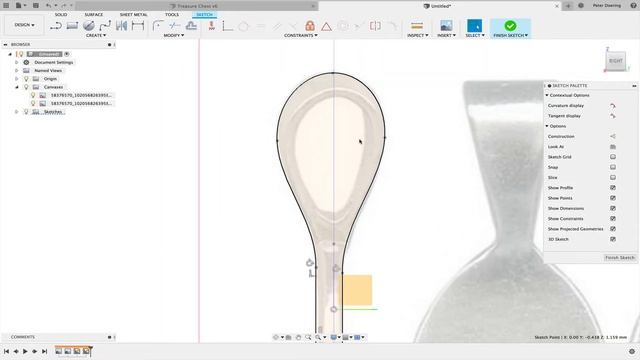The height and width of the screenshot is (360, 640).
Task: Play the timeline with the play button
Action: click(x=25, y=351)
